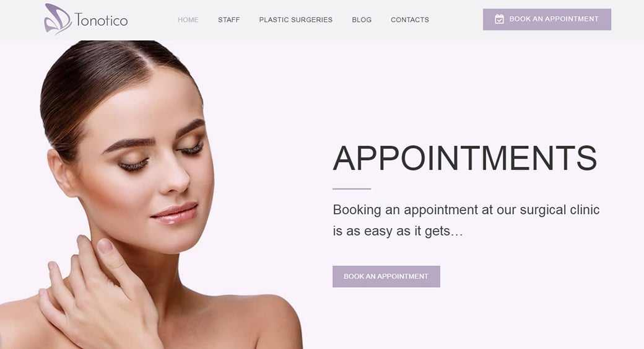Click the 'Booking an appointment at our surgical clinic' text
This screenshot has width=644, height=349.
[466, 210]
